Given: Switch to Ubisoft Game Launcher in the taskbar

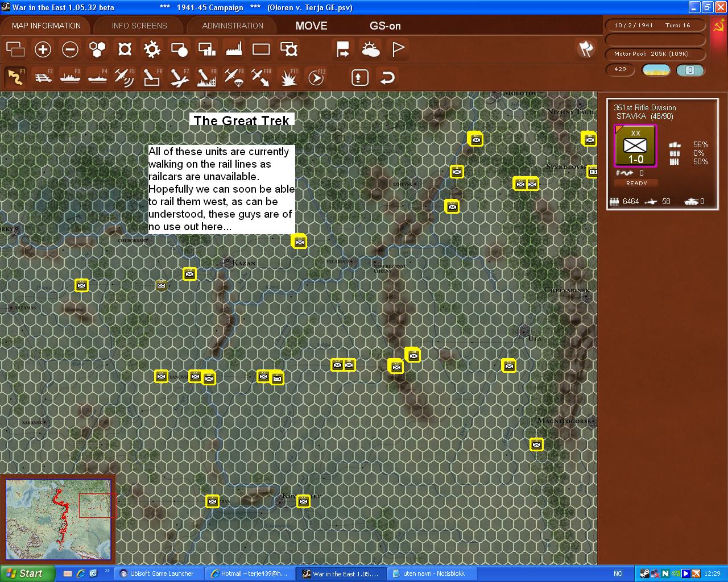Looking at the screenshot, I should tap(158, 573).
